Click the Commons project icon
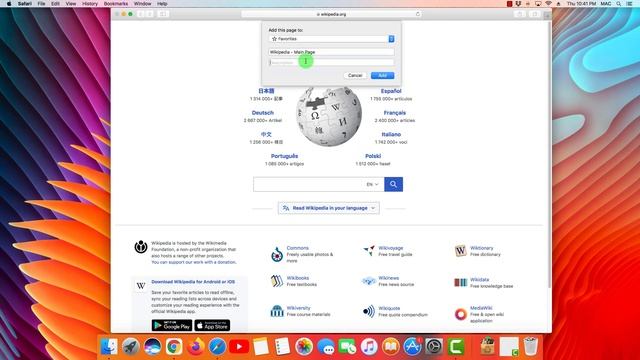The width and height of the screenshot is (640, 360). pos(277,254)
